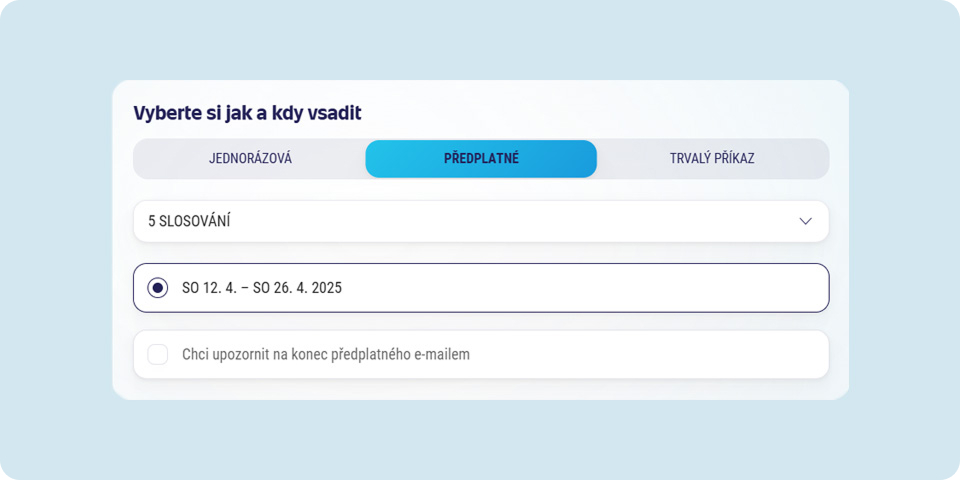The image size is (960, 480).
Task: Click the '5 SLOSOVÁNÍ' text in the combo box
Action: click(189, 221)
